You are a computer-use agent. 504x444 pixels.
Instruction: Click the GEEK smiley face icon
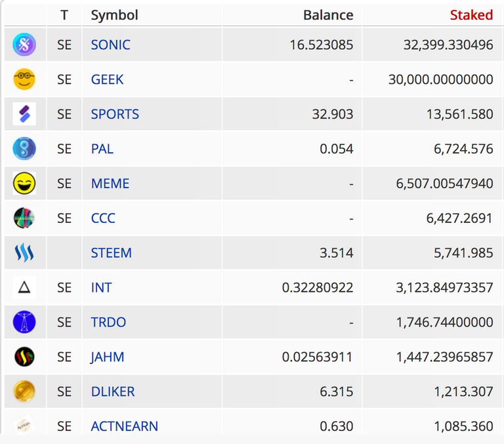24,79
